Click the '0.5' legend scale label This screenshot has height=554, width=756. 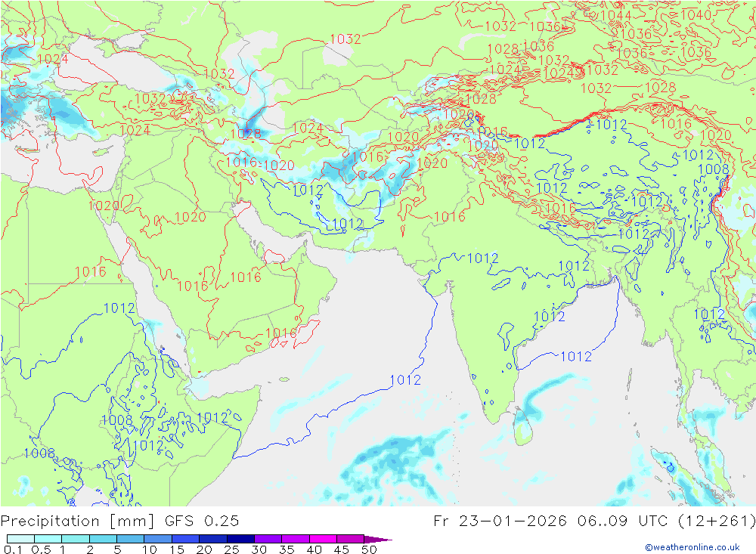(x=41, y=549)
